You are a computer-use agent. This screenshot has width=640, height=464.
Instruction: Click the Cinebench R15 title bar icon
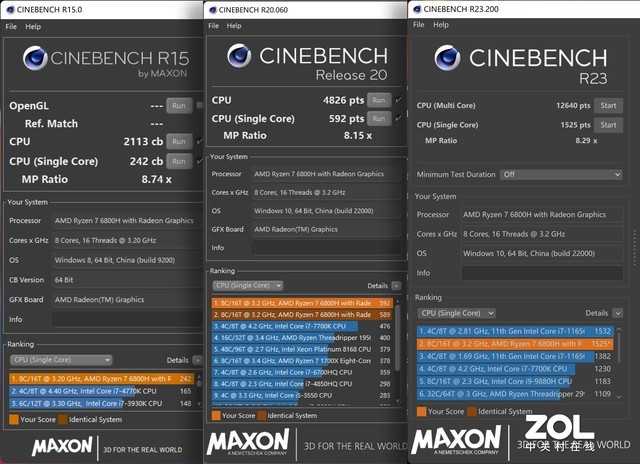click(x=10, y=9)
